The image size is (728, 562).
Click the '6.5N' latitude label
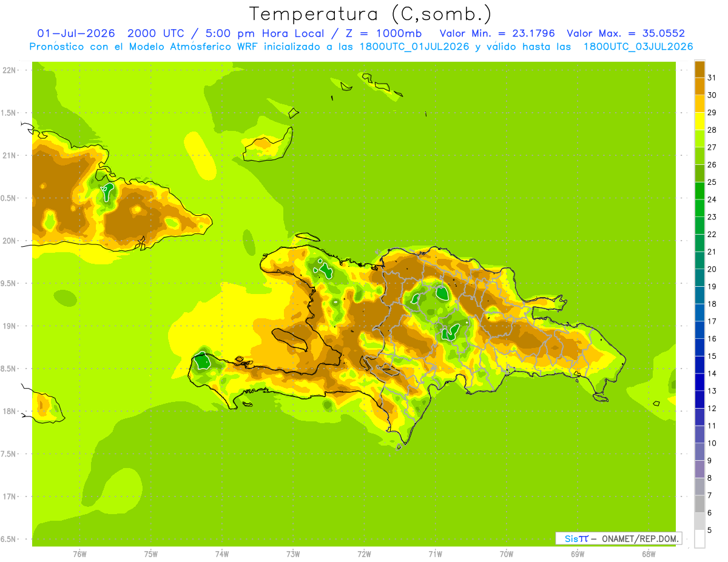(8, 539)
